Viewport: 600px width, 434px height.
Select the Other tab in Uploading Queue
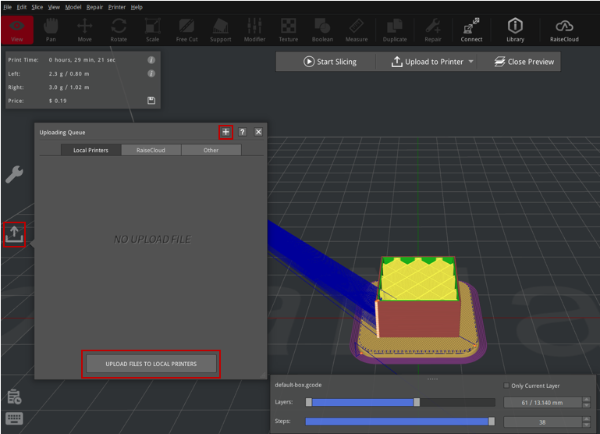click(210, 150)
